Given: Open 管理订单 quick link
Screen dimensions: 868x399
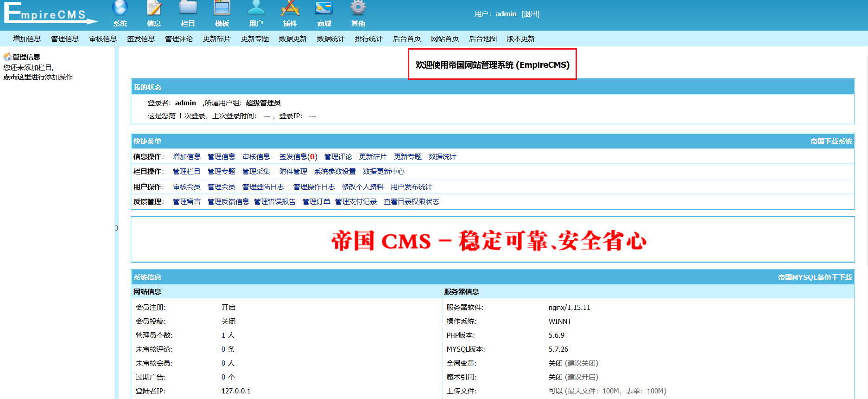Looking at the screenshot, I should coord(317,202).
